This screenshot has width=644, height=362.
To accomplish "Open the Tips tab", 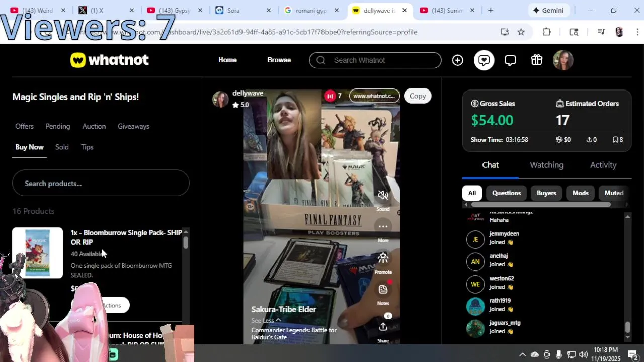I will click(x=87, y=147).
